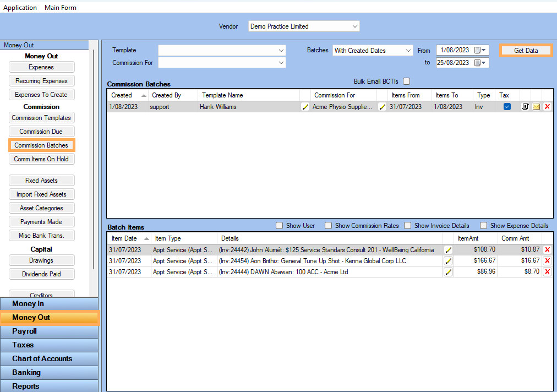Edit the Aon Brithiz batch item details
Image resolution: width=557 pixels, height=392 pixels.
448,260
